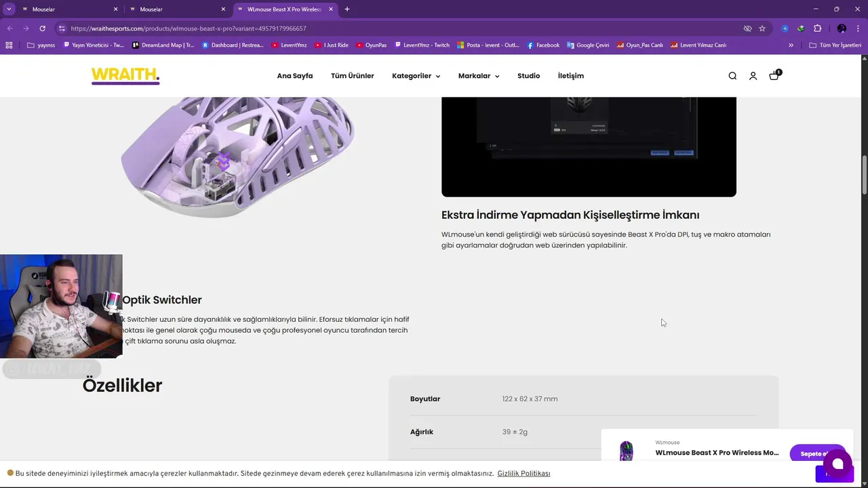Click the browser forward arrow
The height and width of the screenshot is (488, 868).
click(x=26, y=28)
